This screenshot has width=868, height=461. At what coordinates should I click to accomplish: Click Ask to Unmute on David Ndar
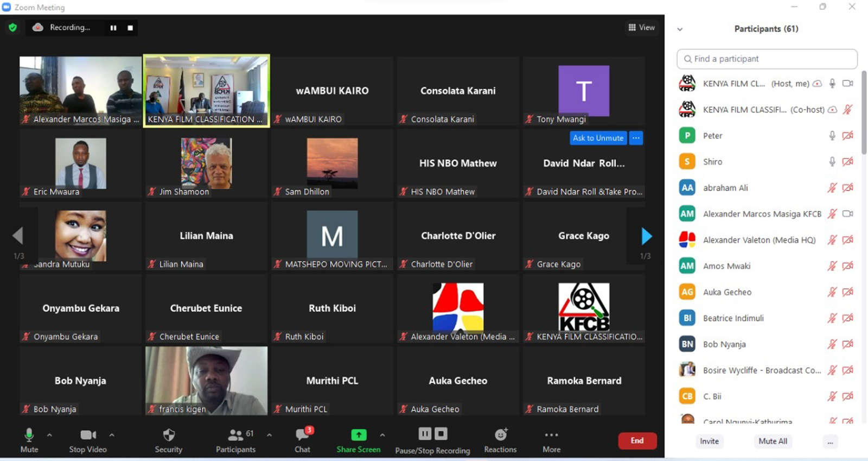pos(598,138)
